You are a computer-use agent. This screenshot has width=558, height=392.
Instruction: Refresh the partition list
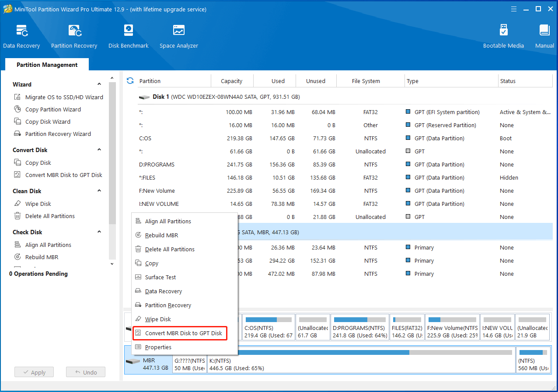(x=130, y=81)
